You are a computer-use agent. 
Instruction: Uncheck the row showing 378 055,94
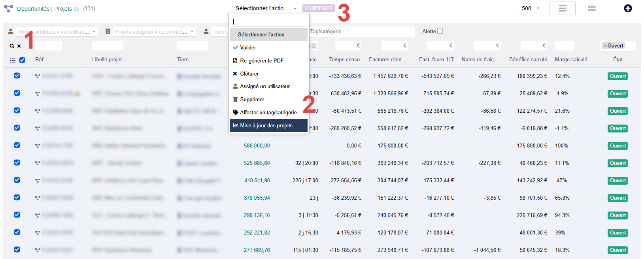(x=17, y=197)
